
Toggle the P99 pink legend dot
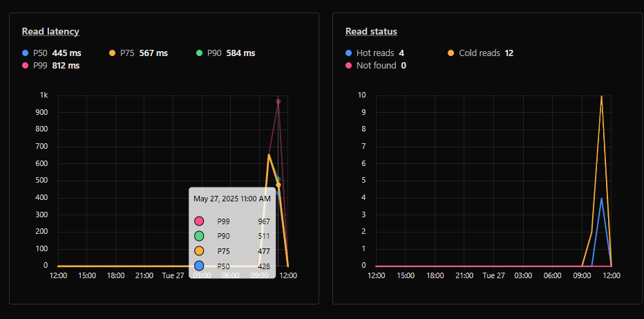(26, 65)
